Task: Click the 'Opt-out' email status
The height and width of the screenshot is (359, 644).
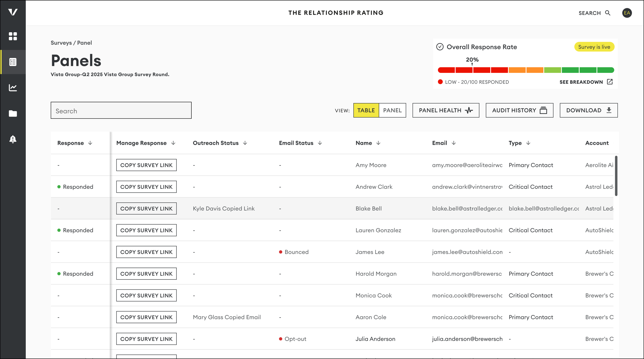Action: tap(293, 339)
